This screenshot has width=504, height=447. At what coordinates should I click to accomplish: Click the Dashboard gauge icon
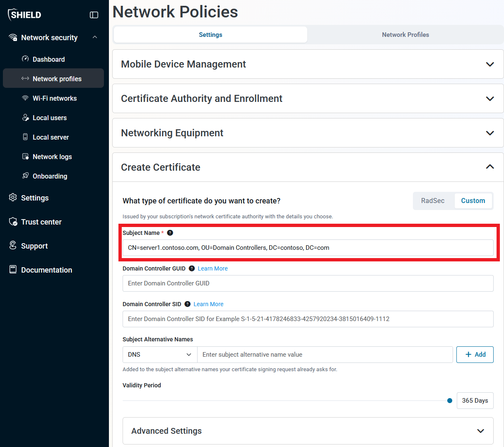(x=25, y=59)
